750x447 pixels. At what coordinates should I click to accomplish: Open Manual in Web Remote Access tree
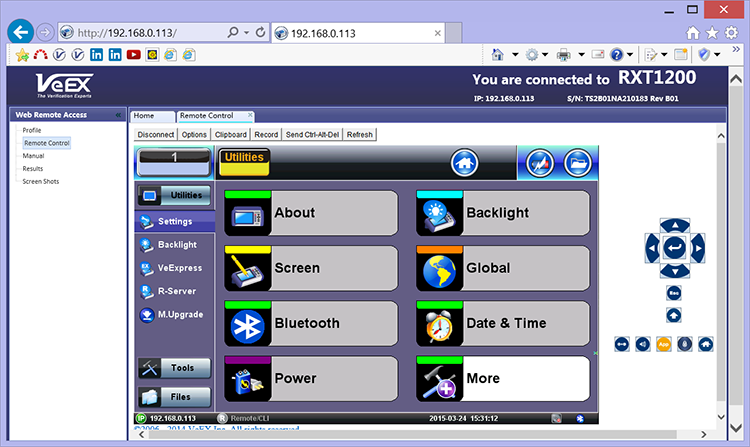33,156
